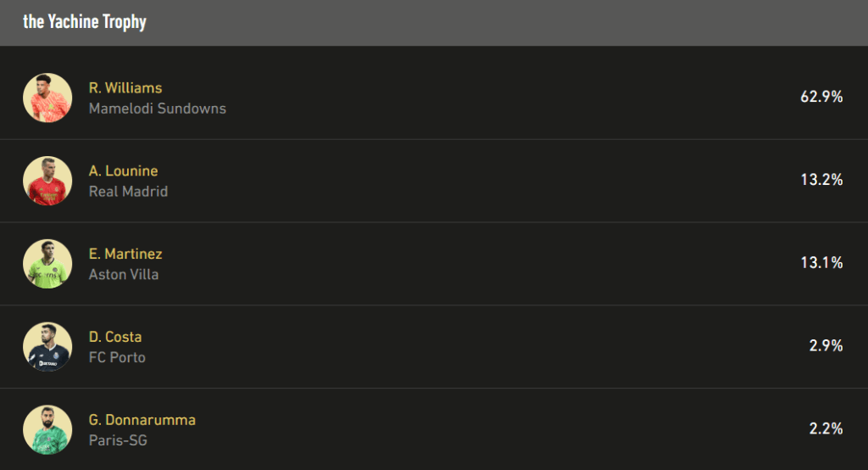The width and height of the screenshot is (868, 470).
Task: Click the Paris-SG club label
Action: (x=117, y=441)
